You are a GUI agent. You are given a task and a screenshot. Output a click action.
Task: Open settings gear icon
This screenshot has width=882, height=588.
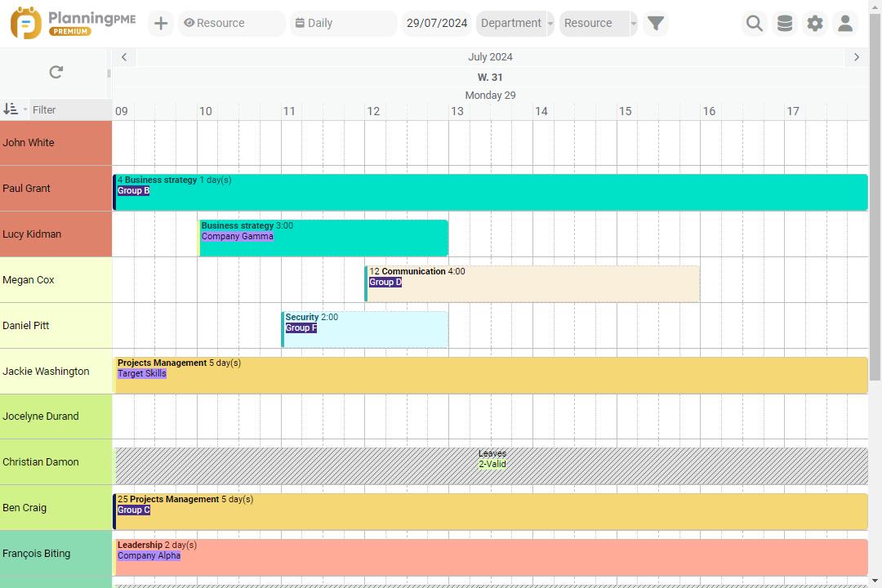(815, 23)
